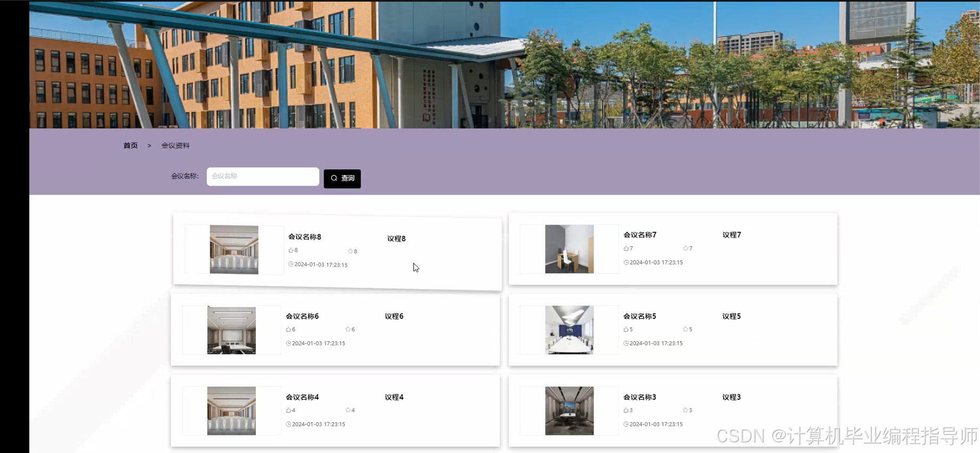
Task: Go to 首页 breadcrumb link
Action: 131,145
